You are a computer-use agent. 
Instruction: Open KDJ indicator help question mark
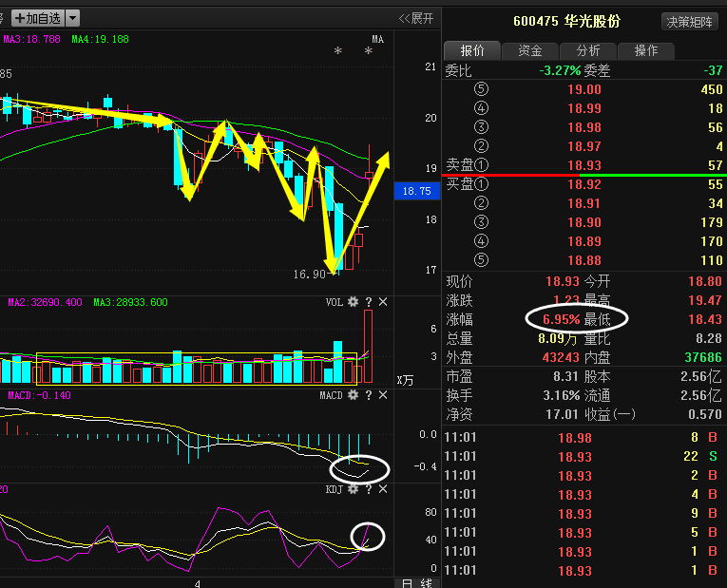(x=368, y=489)
